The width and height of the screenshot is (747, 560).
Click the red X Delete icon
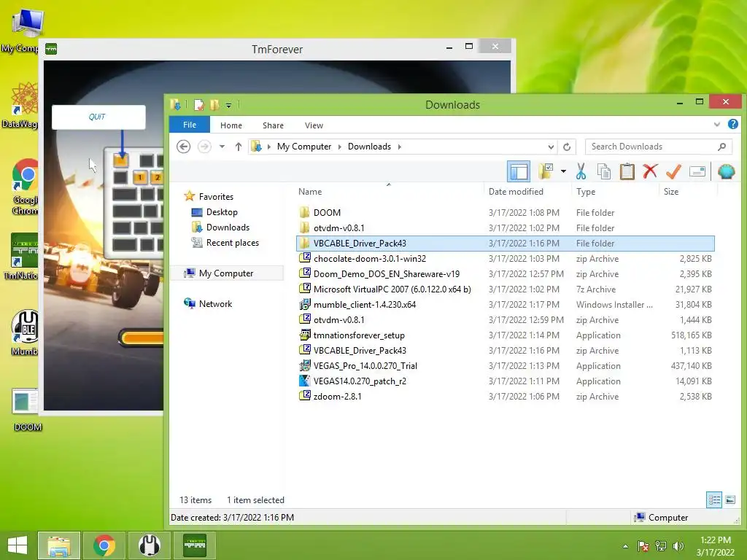[650, 171]
